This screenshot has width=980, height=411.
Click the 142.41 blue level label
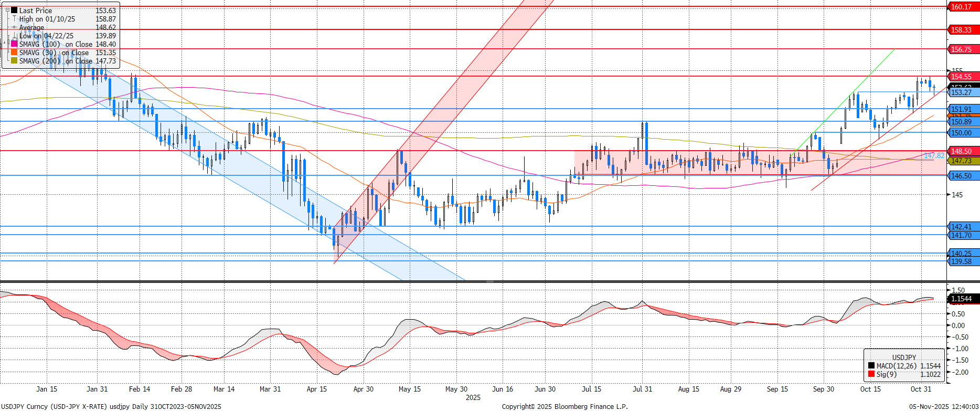(962, 227)
